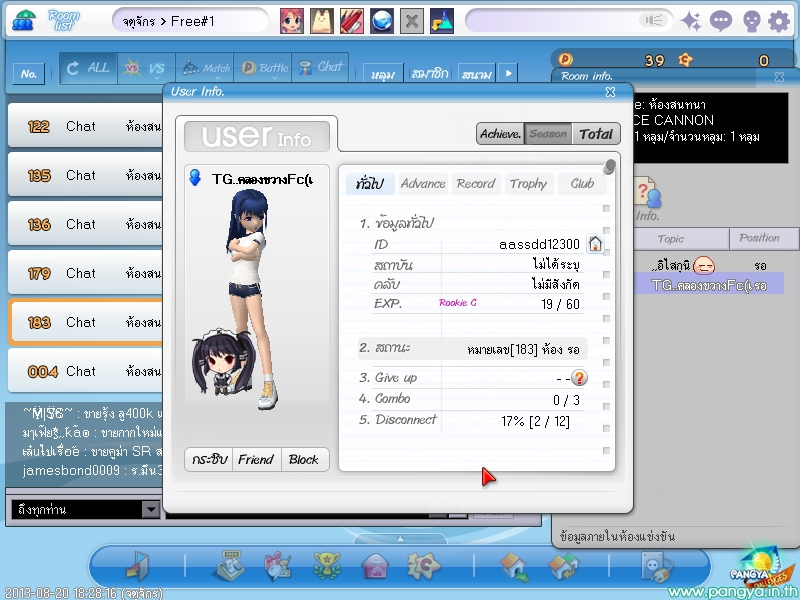Viewport: 800px width, 600px height.
Task: Select highlighted room 183 Chat row
Action: tap(86, 322)
